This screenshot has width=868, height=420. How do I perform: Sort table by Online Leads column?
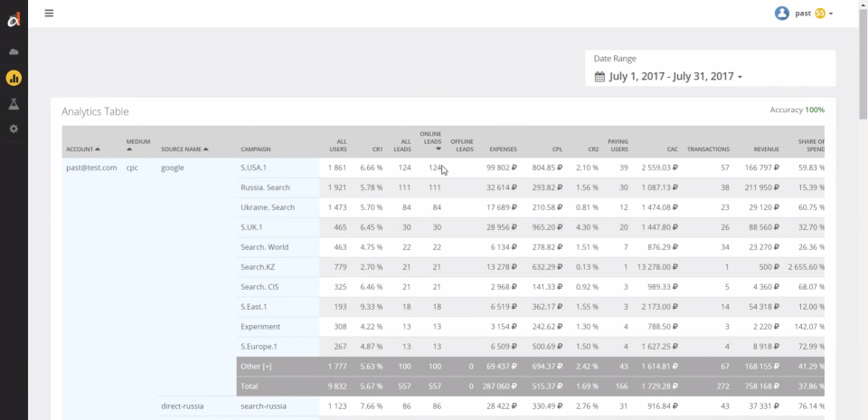coord(430,141)
